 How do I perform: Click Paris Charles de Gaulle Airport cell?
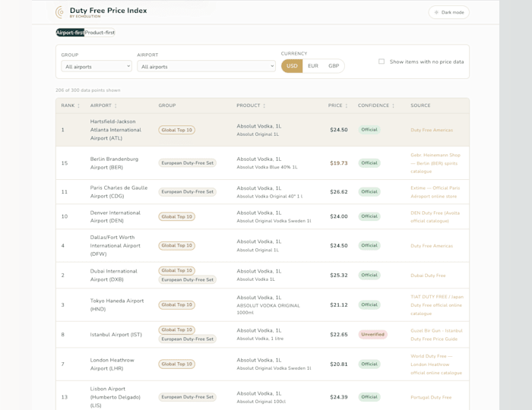[x=119, y=192]
